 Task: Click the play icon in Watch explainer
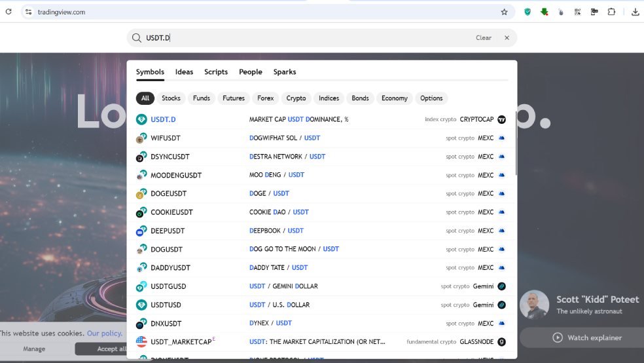coord(558,337)
